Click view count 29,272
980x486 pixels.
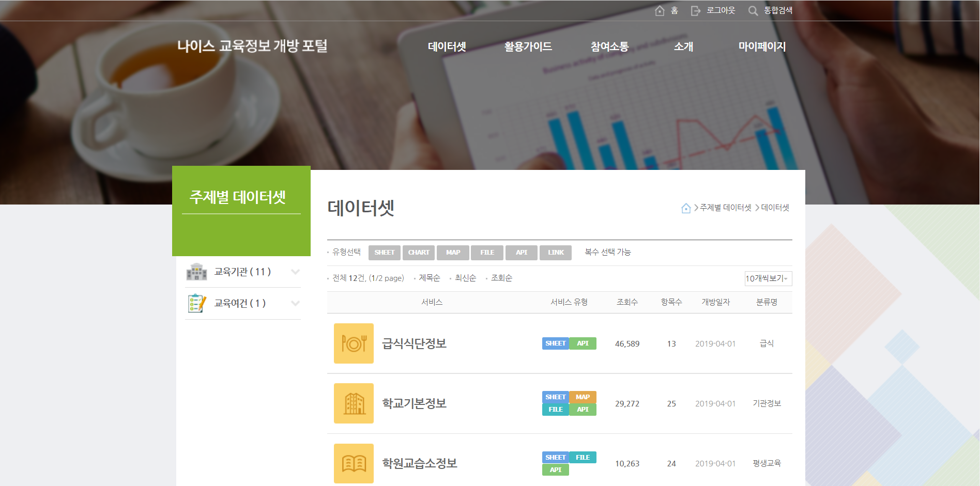[627, 404]
